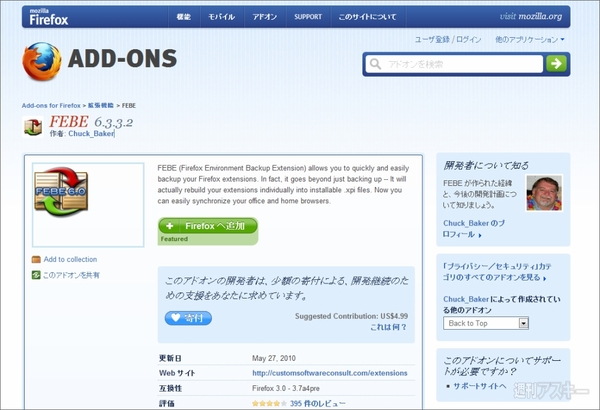
Task: Go to Add-ons for Firefox breadcrumb
Action: click(x=51, y=105)
